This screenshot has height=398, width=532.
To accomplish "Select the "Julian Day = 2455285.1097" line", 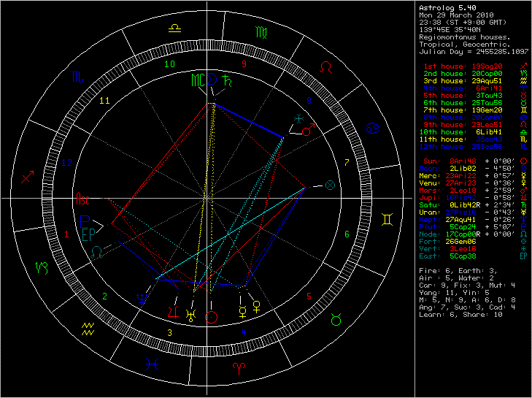I will point(474,52).
